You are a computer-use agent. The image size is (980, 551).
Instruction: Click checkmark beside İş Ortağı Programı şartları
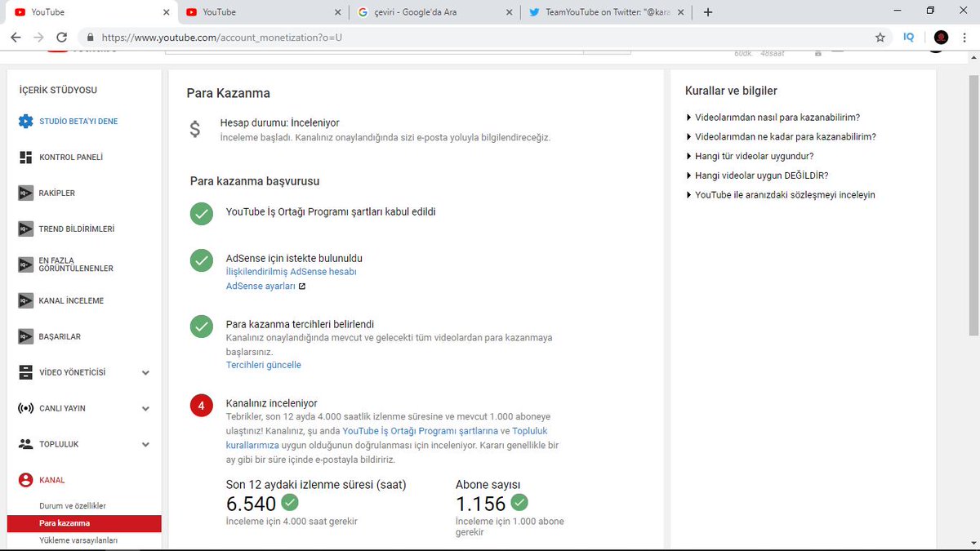point(201,213)
